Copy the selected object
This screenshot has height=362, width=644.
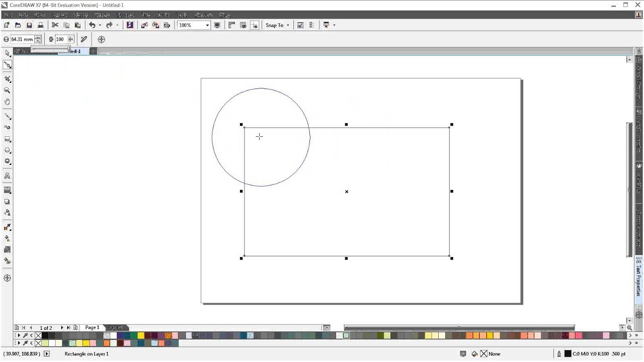point(66,25)
